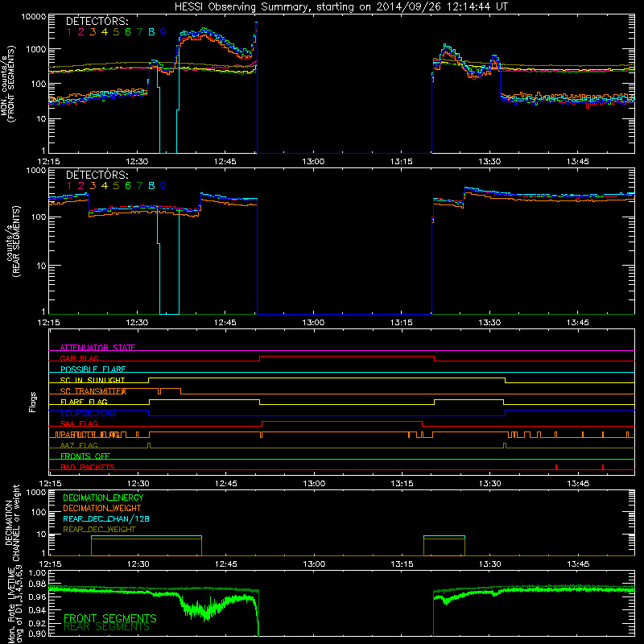644x644 pixels.
Task: Select green detector 6 in front segments legend
Action: click(x=128, y=32)
